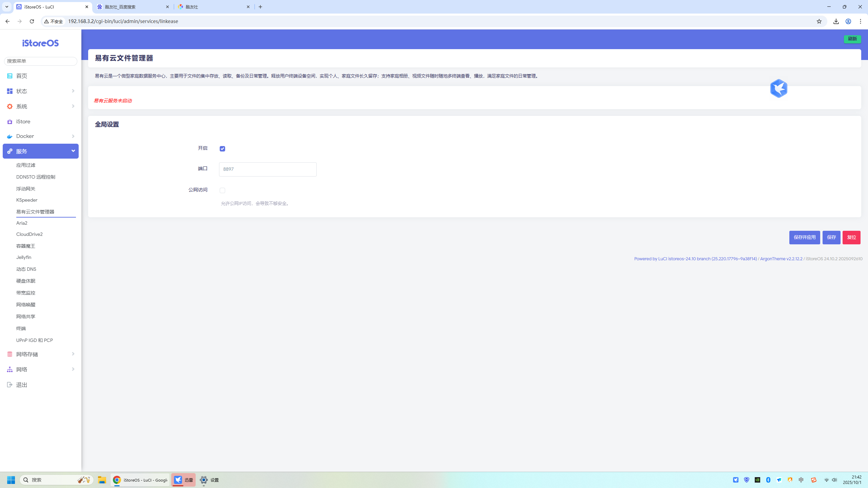Uncheck the 开启 enable checkbox
Viewport: 868px width, 488px height.
[222, 149]
